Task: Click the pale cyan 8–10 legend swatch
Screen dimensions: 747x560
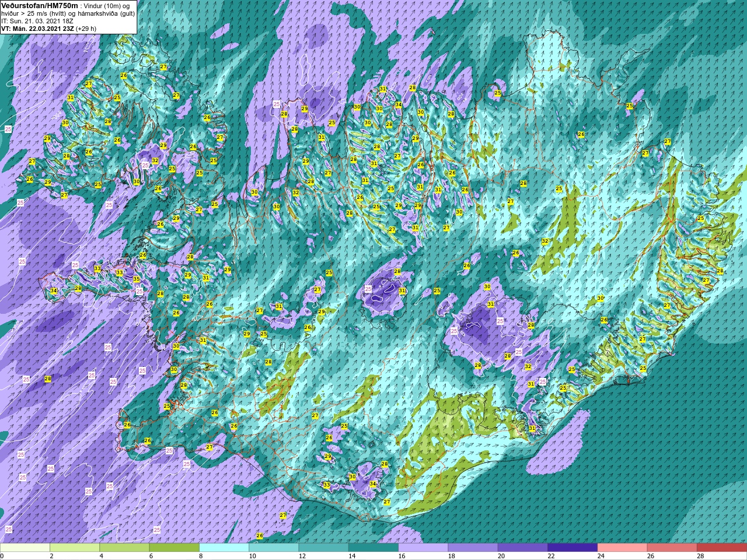Action: coord(224,548)
